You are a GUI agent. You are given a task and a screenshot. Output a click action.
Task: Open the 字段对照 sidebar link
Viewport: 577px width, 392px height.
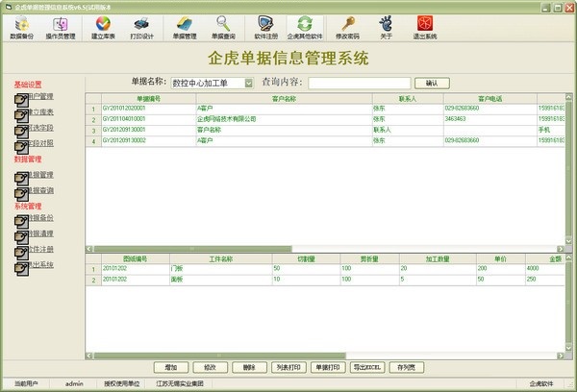[40, 143]
